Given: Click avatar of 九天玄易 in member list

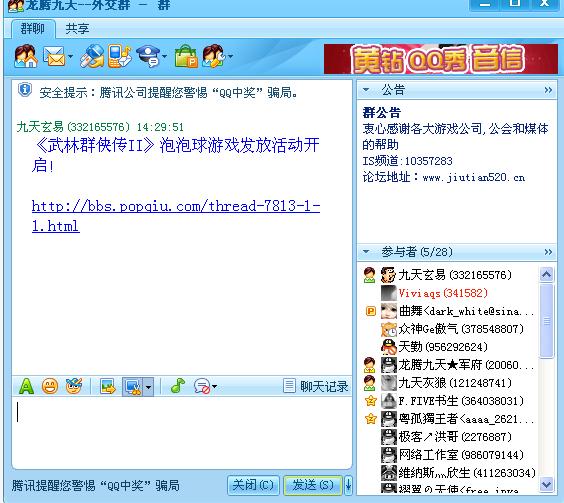Looking at the screenshot, I should click(389, 275).
